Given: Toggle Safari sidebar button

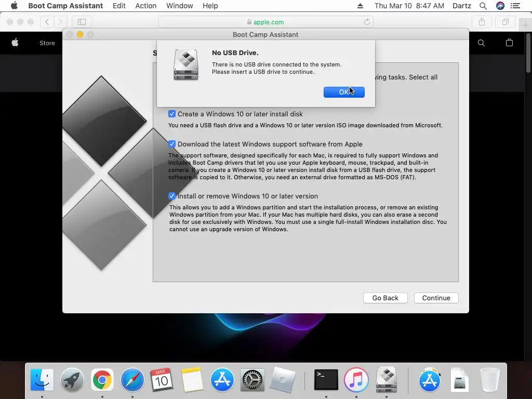Looking at the screenshot, I should [82, 22].
